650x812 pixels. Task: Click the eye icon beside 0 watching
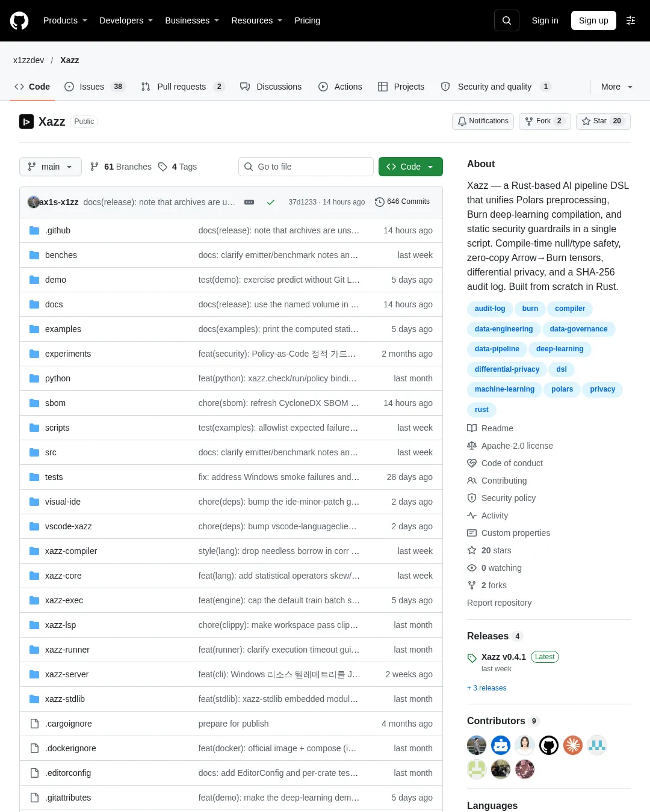coord(472,568)
